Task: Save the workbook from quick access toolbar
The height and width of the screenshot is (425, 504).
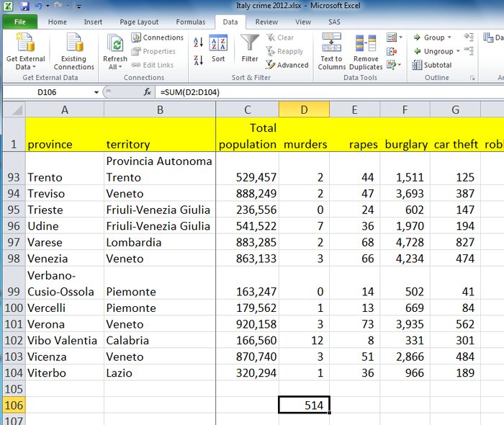Action: coord(24,6)
